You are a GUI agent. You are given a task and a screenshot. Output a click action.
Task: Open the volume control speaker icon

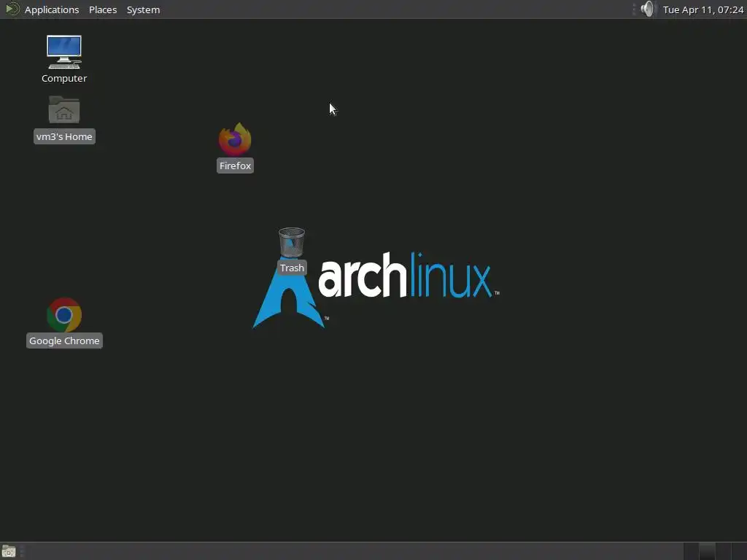point(648,9)
